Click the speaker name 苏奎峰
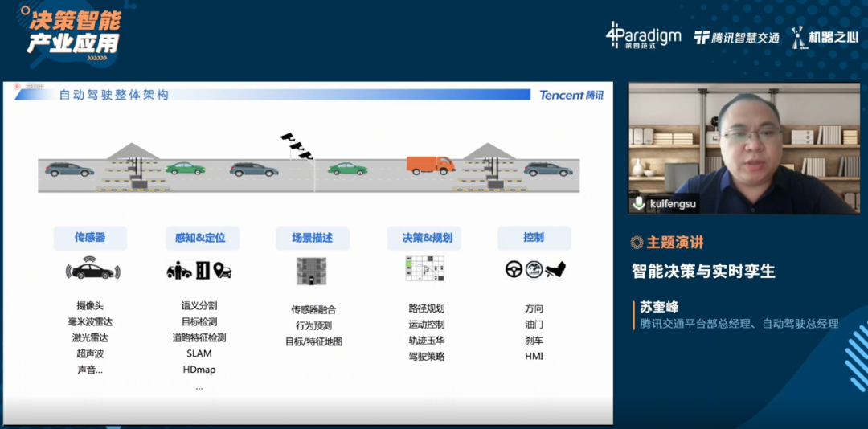This screenshot has width=868, height=429. tap(659, 307)
